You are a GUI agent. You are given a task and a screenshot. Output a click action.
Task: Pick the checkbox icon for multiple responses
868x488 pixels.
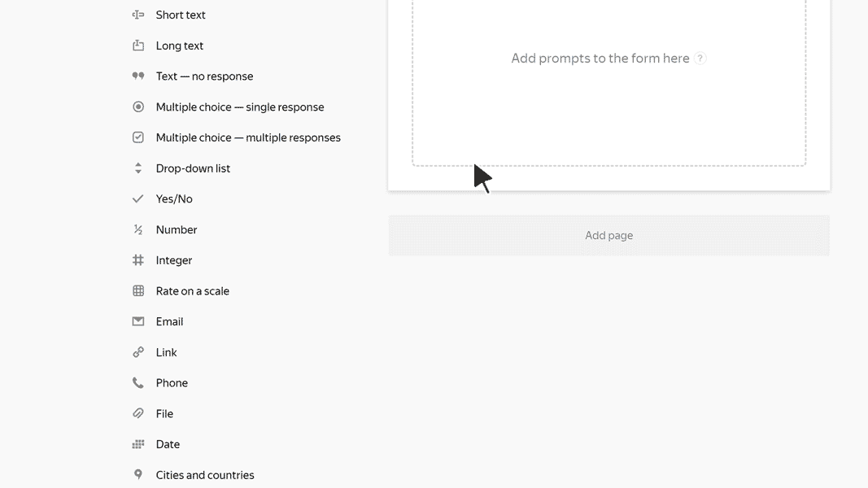[137, 137]
